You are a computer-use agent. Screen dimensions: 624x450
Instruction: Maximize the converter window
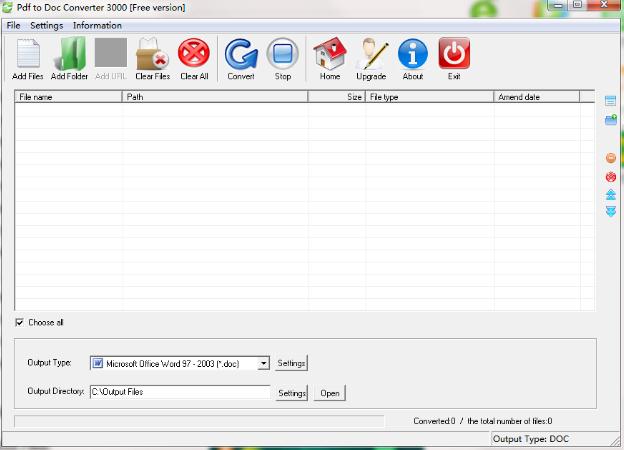click(577, 5)
